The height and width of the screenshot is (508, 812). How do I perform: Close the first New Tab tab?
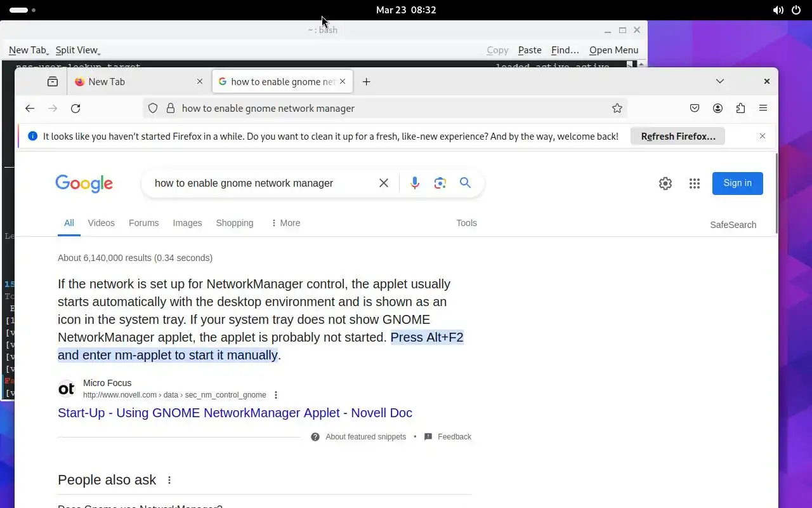[200, 81]
